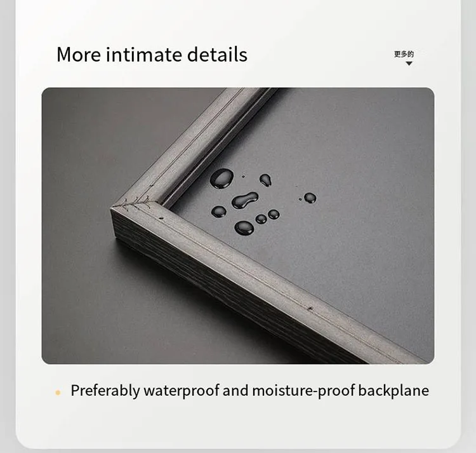476x453 pixels.
Task: Click the teardrop droplet at cluster top
Action: point(265,180)
